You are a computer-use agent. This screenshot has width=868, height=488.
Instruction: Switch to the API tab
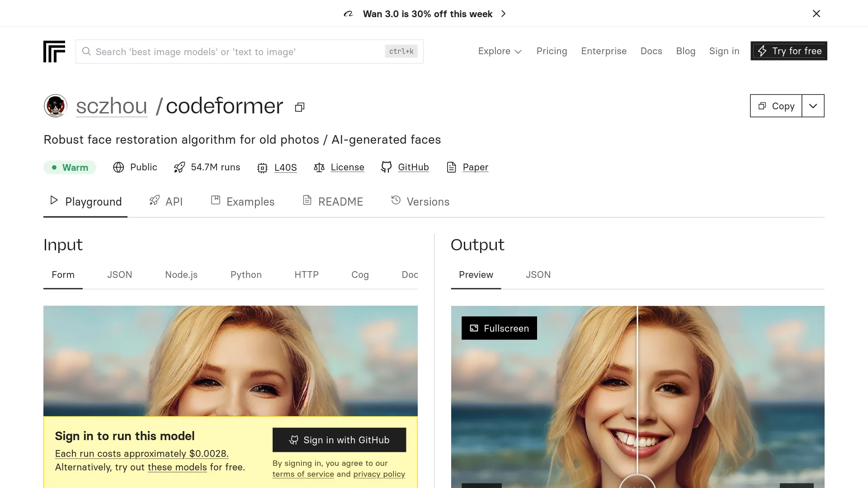(166, 202)
